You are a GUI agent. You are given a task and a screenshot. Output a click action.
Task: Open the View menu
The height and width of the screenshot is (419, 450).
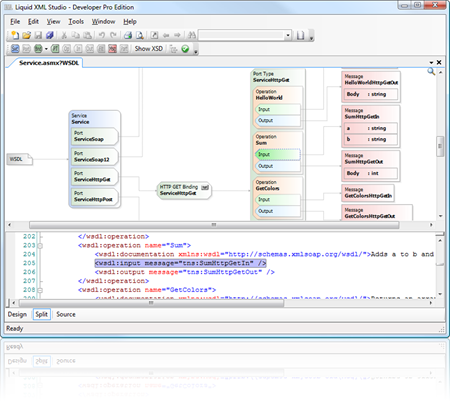pos(53,22)
